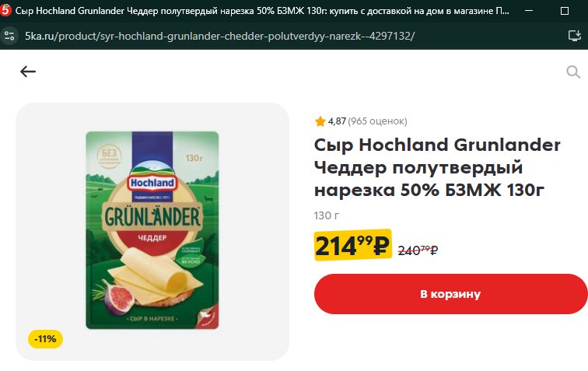The image size is (588, 371).
Task: Go back using the left arrow icon
Action: tap(28, 72)
